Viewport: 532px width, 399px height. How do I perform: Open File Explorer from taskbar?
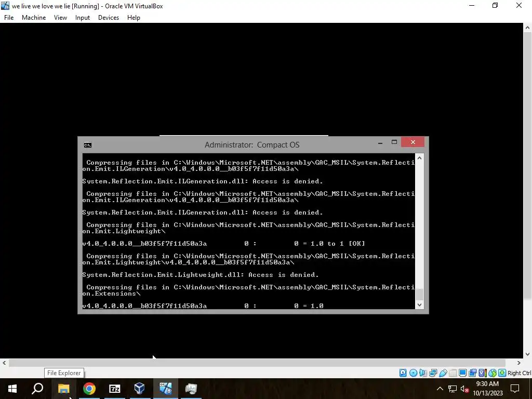click(x=63, y=389)
